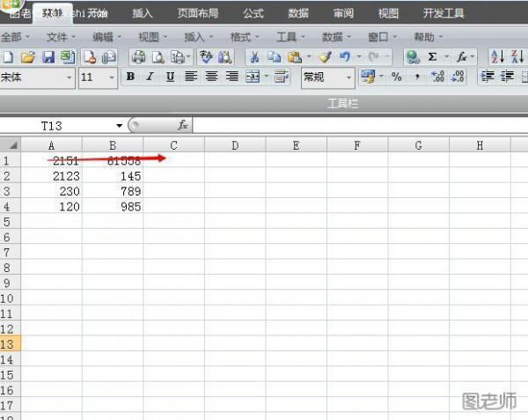Select the Format Painter brush

click(x=325, y=57)
